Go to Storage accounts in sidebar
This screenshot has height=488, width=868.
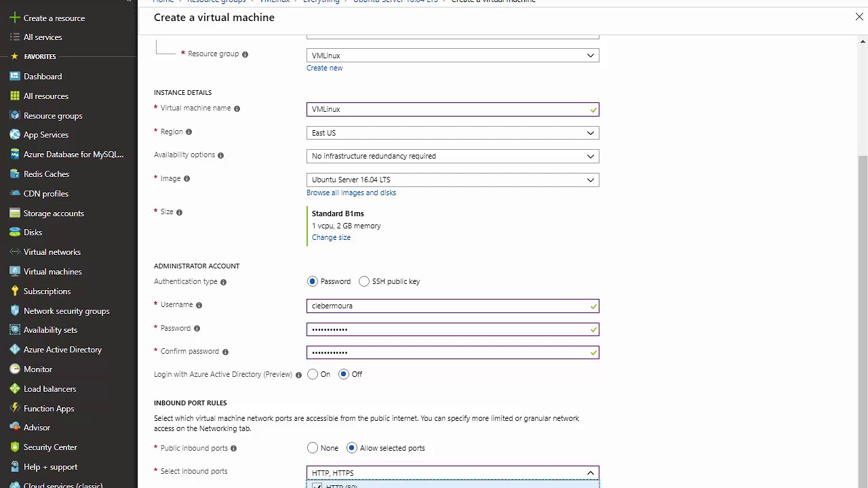click(x=54, y=213)
